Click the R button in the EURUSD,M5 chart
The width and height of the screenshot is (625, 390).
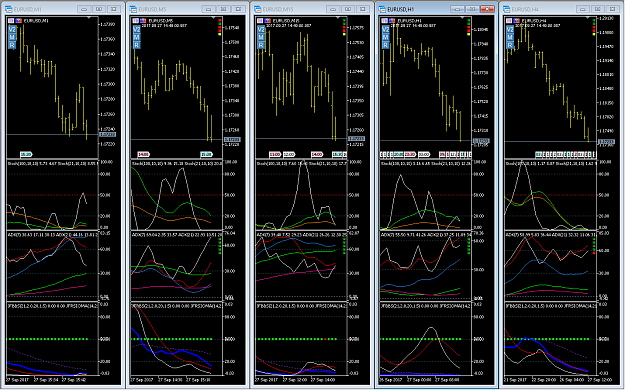tap(137, 45)
